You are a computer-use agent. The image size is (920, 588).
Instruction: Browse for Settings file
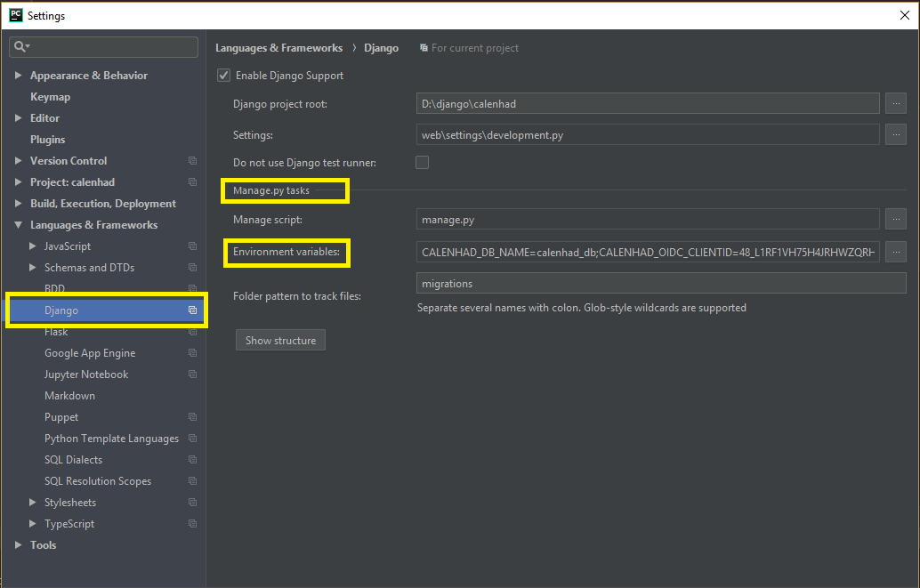coord(896,134)
